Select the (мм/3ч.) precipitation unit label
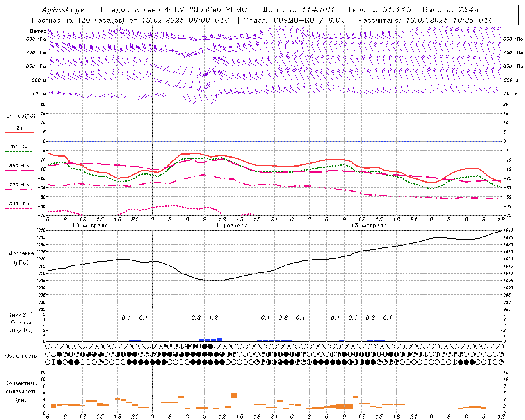The image size is (525, 420). coord(21,315)
